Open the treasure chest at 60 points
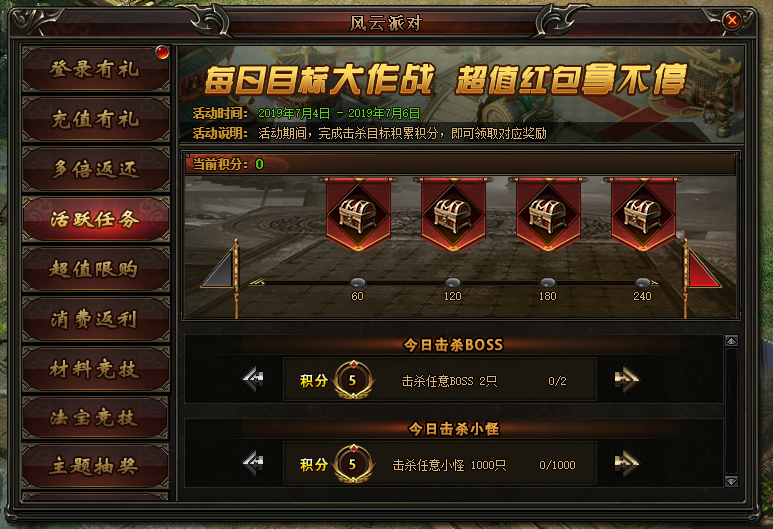Image resolution: width=773 pixels, height=529 pixels. point(358,215)
